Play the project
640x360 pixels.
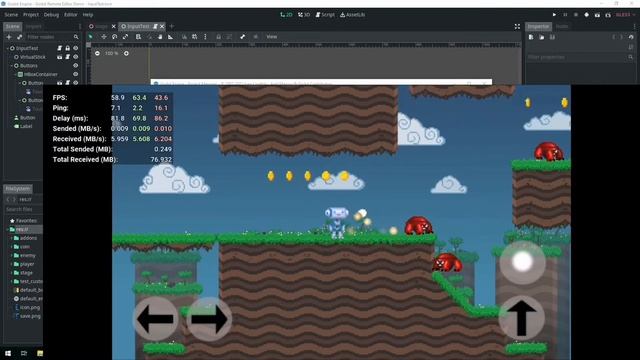(x=554, y=15)
